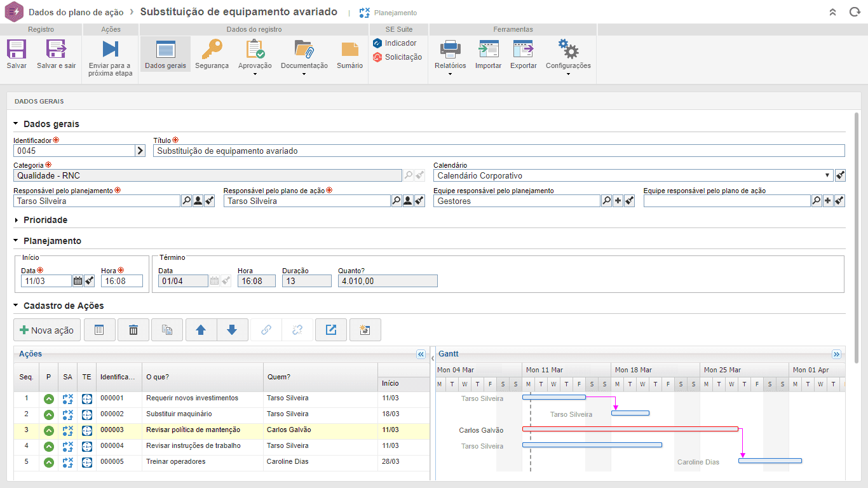This screenshot has width=868, height=488.
Task: Click the Identificador field 0045
Action: coord(74,151)
